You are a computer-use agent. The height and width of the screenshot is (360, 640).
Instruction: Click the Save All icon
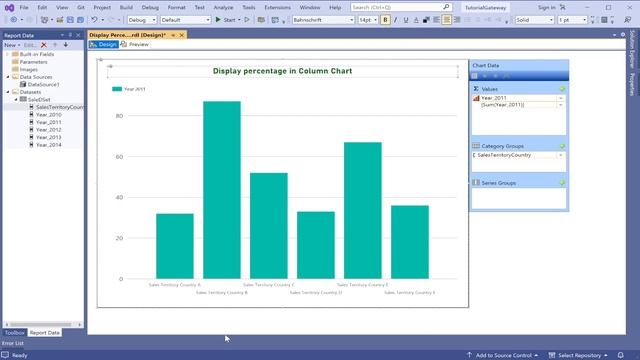(x=80, y=20)
